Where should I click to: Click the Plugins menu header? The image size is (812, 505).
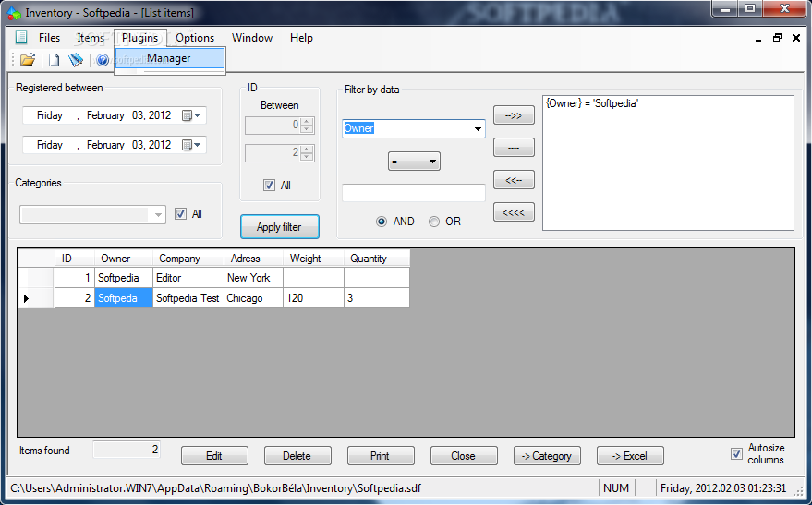[x=139, y=38]
